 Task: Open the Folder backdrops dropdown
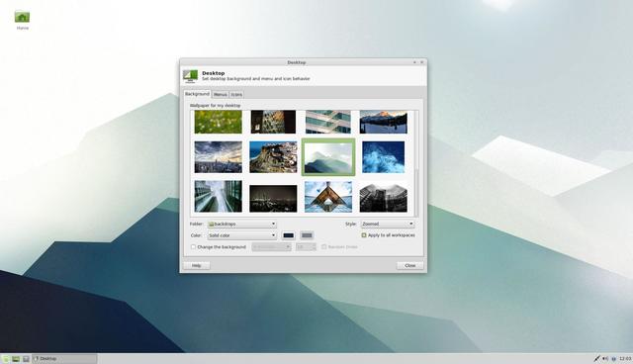(x=241, y=224)
